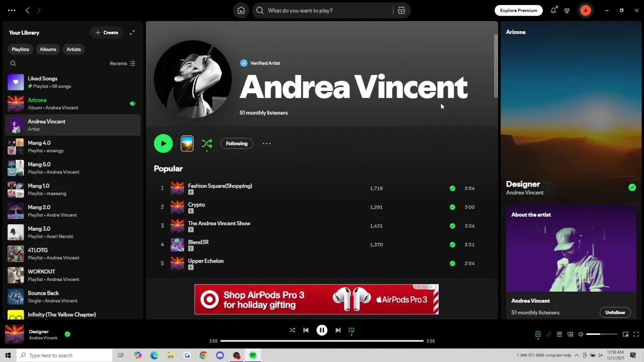Open the Queue icon
644x362 pixels.
[x=559, y=334]
